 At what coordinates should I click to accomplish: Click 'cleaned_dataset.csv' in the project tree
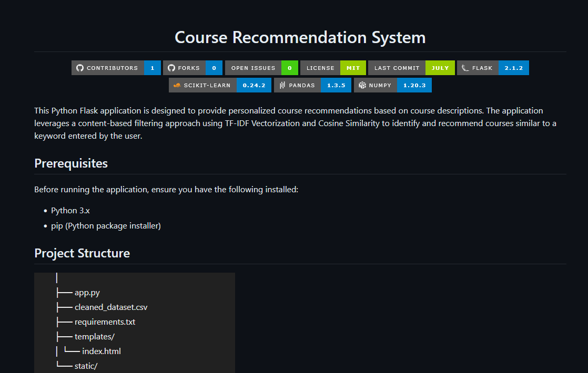coord(111,307)
